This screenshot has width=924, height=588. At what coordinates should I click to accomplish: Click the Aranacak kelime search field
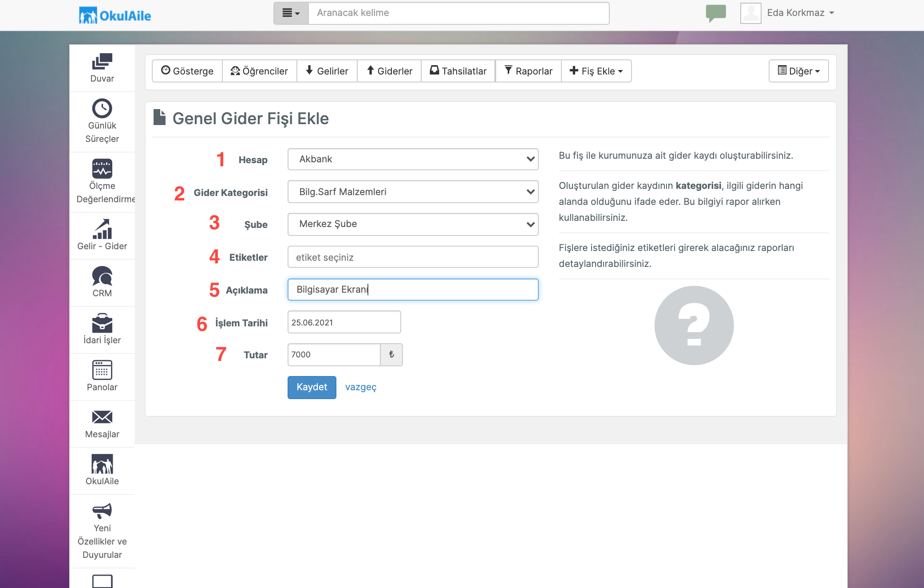458,13
